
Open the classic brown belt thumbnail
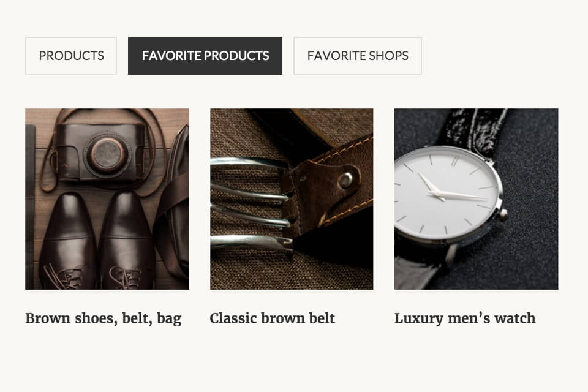292,199
